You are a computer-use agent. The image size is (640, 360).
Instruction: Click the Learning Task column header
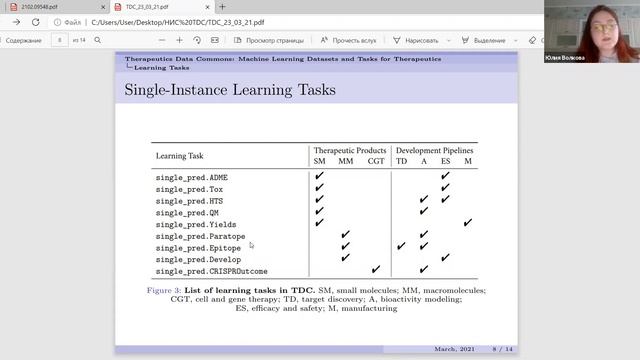pyautogui.click(x=180, y=156)
